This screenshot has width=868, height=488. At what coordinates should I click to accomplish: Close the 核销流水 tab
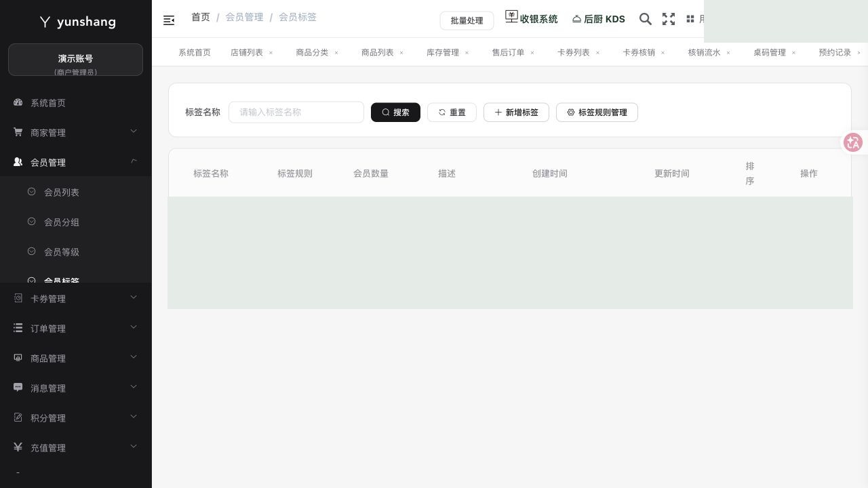728,53
